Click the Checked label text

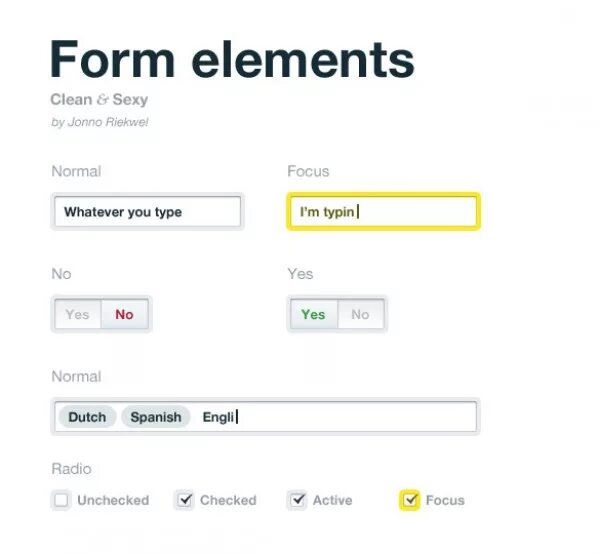click(x=228, y=500)
